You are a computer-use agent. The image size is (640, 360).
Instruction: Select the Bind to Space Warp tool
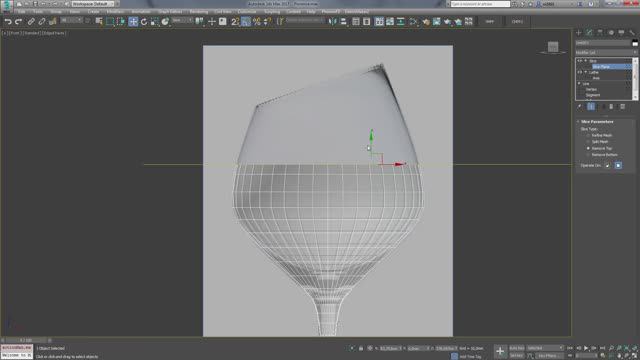point(52,22)
